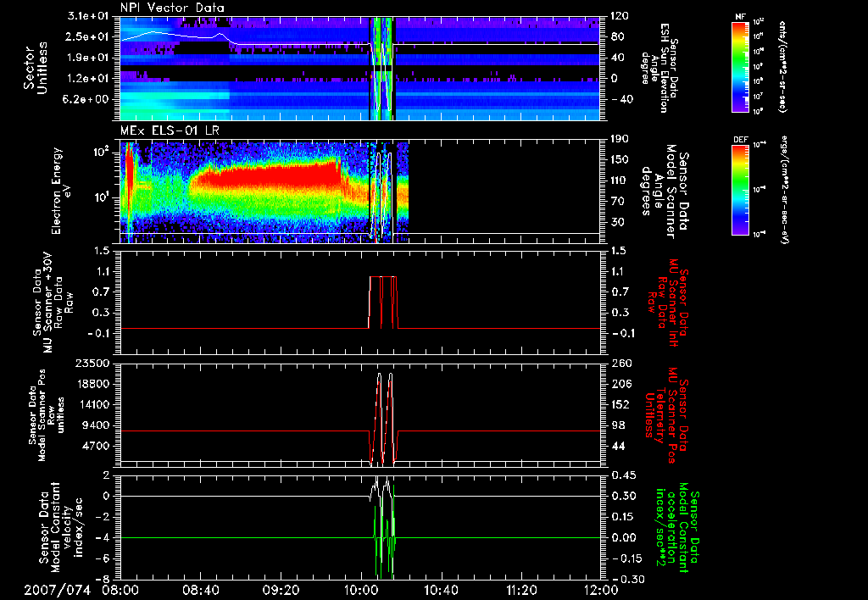Image resolution: width=868 pixels, height=600 pixels.
Task: Click the '-2' velocity tick label
Action: tap(103, 517)
